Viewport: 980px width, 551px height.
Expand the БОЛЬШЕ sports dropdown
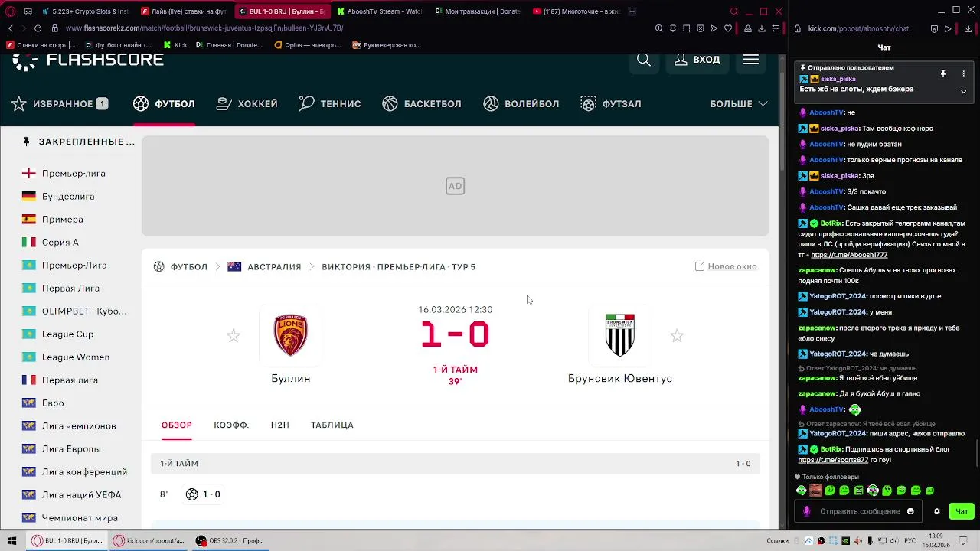click(x=739, y=103)
